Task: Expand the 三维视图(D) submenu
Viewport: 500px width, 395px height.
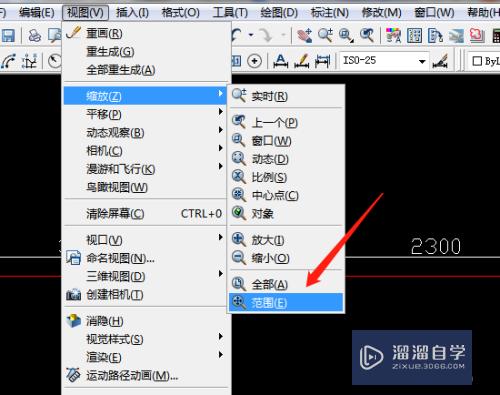Action: coord(145,276)
